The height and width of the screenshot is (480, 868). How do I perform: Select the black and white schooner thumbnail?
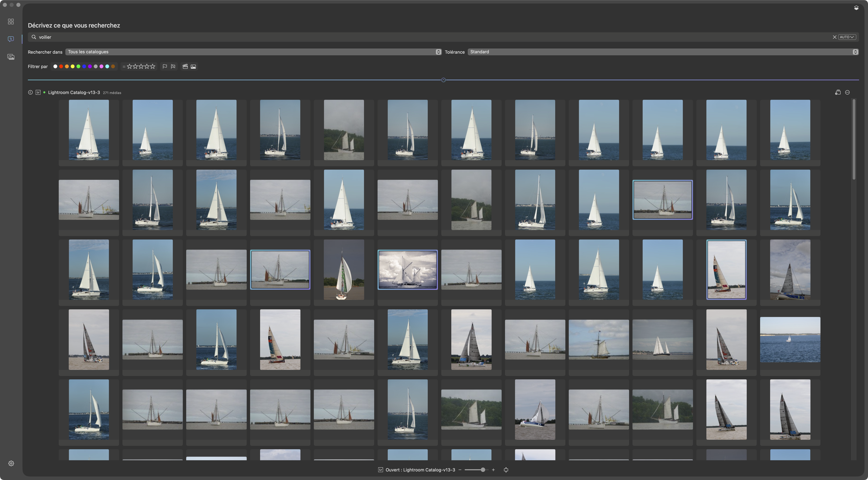[x=408, y=270]
